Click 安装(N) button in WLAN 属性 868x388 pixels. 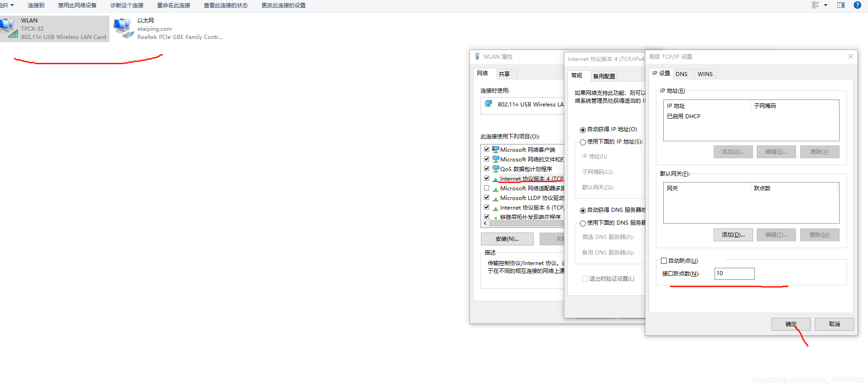pyautogui.click(x=507, y=239)
